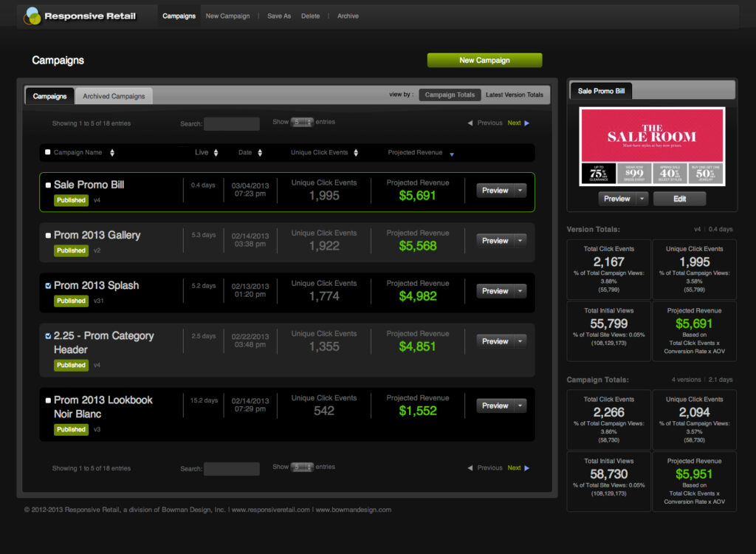Click Published badge on Prom 2013 Gallery
The width and height of the screenshot is (756, 554).
pyautogui.click(x=71, y=250)
